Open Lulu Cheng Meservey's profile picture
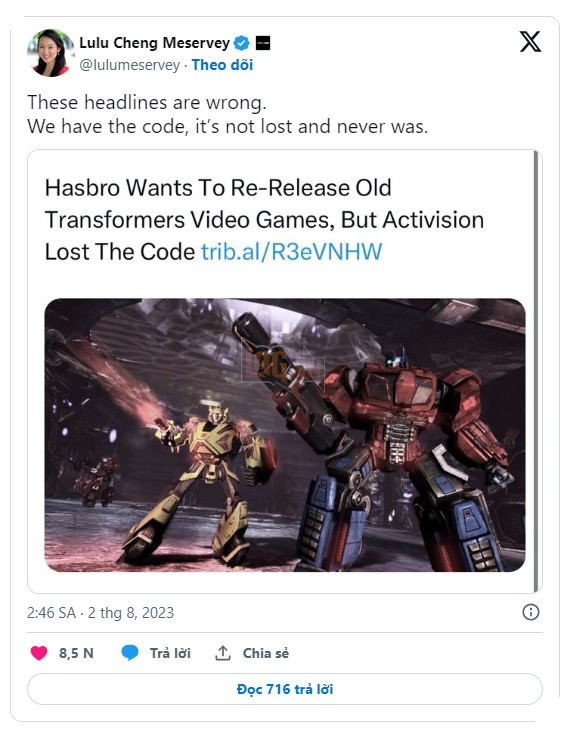The width and height of the screenshot is (566, 731). coord(50,53)
